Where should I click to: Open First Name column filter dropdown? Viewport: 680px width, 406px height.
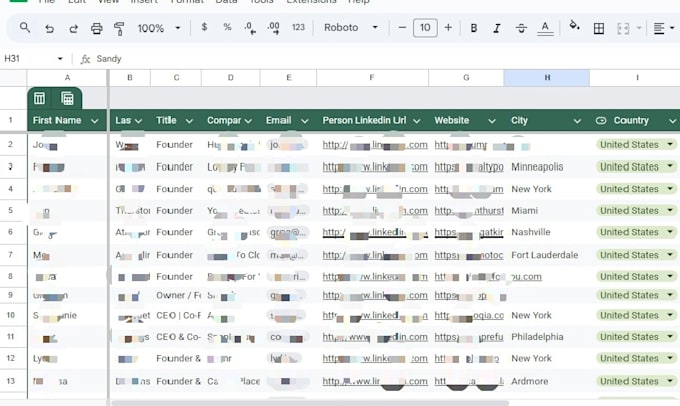[x=95, y=121]
